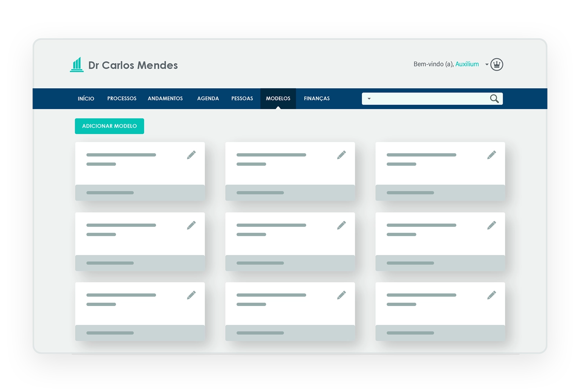The image size is (580, 392).
Task: Click pencil icon on center model card
Action: (341, 225)
